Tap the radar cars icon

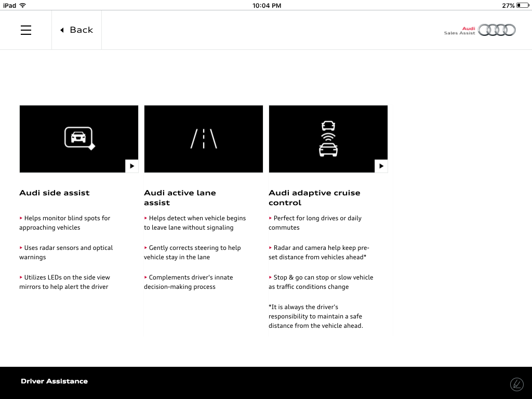[328, 139]
